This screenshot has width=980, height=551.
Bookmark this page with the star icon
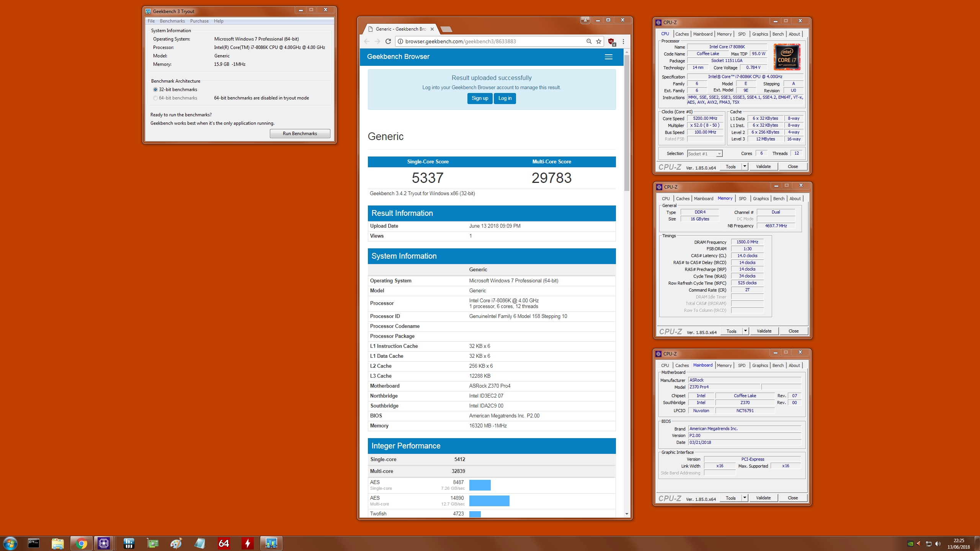(599, 41)
